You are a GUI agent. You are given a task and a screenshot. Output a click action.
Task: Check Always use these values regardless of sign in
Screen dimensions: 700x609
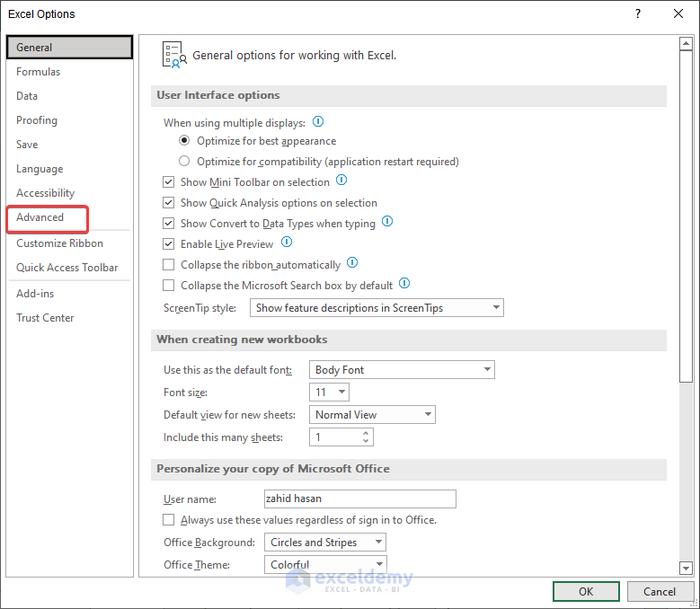tap(168, 520)
